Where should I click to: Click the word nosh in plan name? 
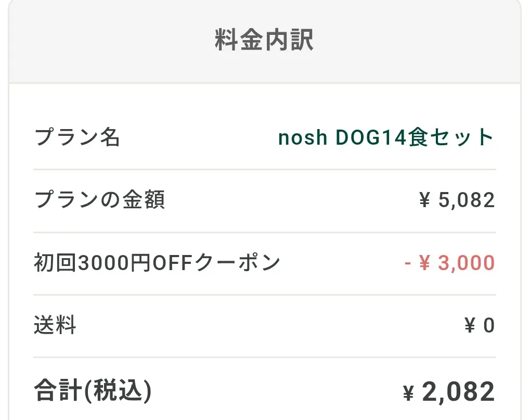tap(303, 138)
